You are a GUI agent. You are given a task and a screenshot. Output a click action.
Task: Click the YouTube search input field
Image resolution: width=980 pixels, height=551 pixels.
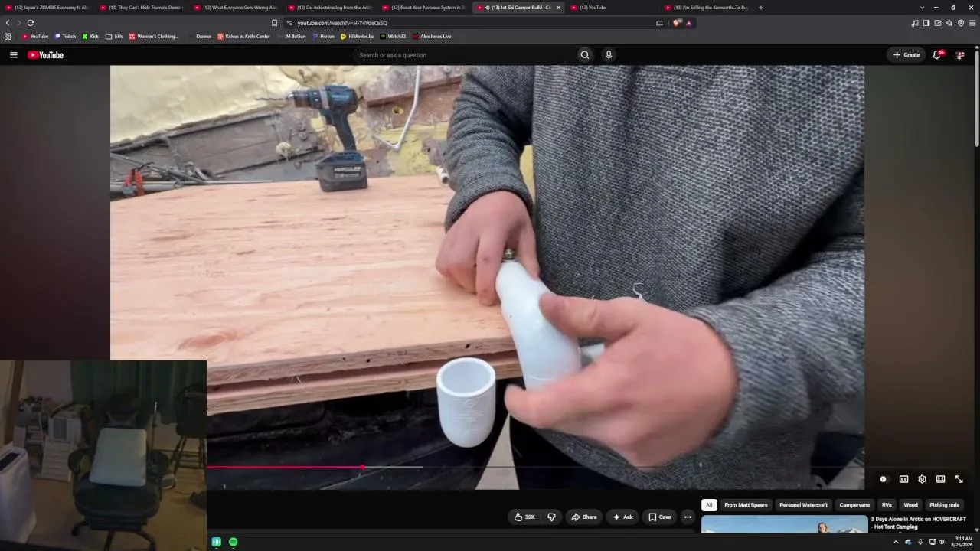click(x=464, y=55)
